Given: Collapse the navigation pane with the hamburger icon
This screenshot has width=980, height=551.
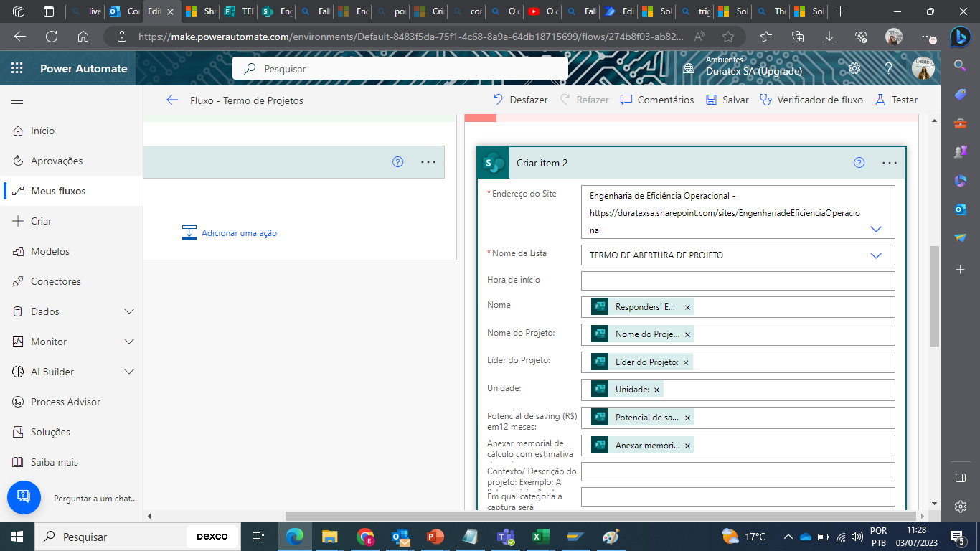Looking at the screenshot, I should (x=17, y=100).
